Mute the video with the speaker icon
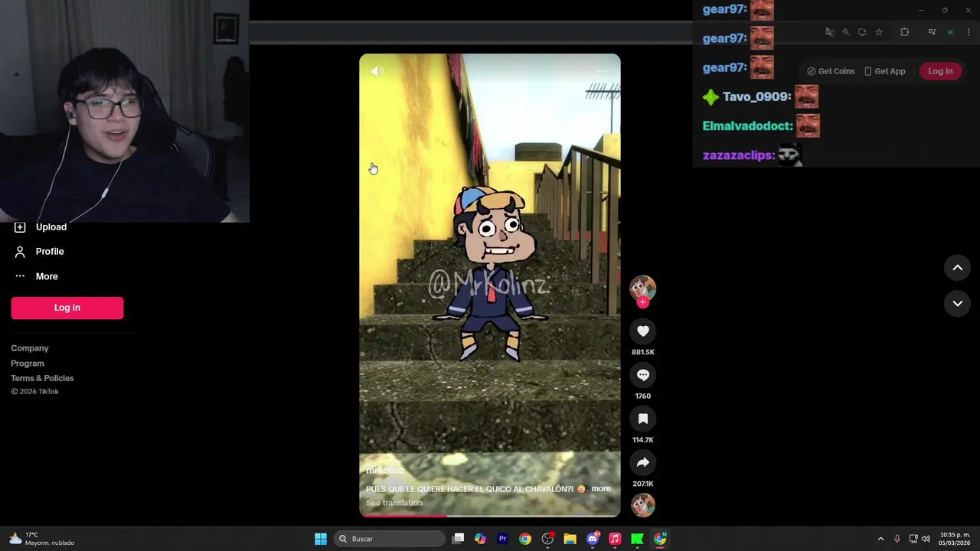 point(377,71)
